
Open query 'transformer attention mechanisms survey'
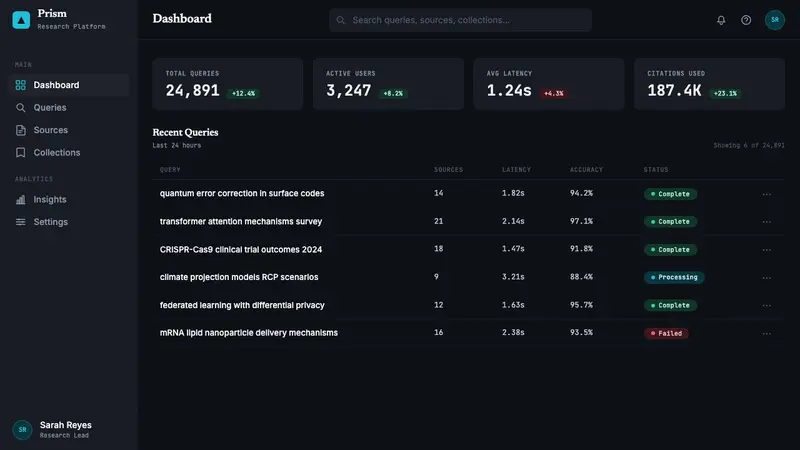[241, 221]
